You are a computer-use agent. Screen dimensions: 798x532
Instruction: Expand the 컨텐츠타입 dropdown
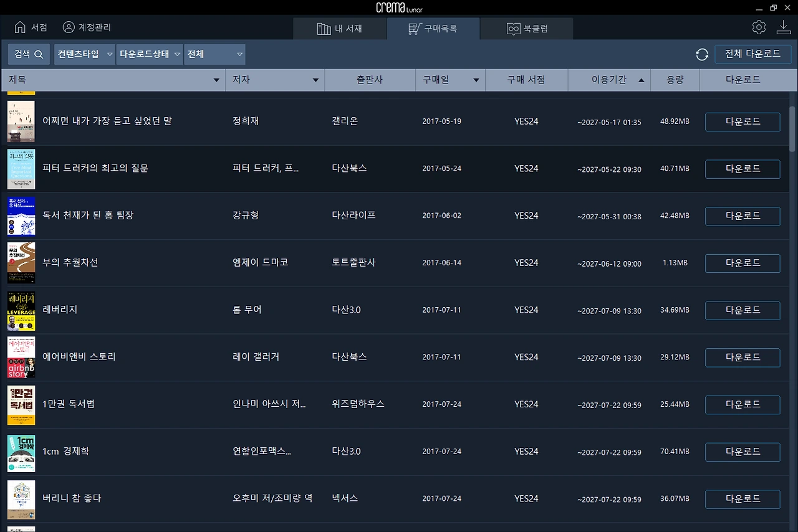click(x=85, y=54)
